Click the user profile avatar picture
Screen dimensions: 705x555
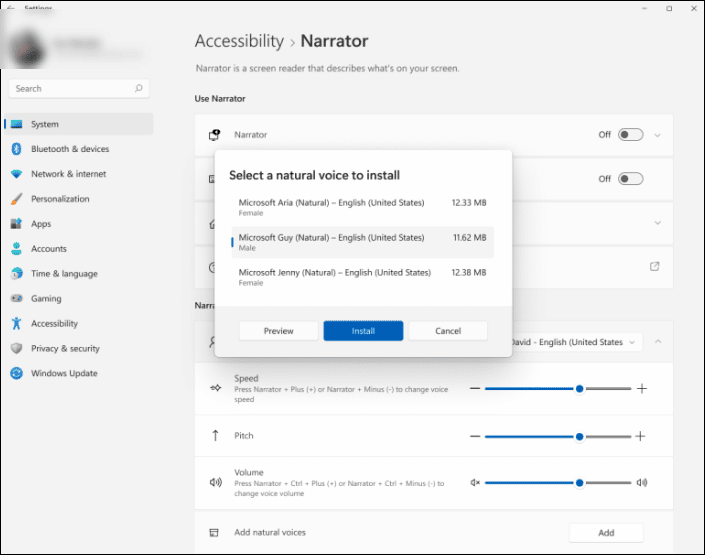pos(27,50)
